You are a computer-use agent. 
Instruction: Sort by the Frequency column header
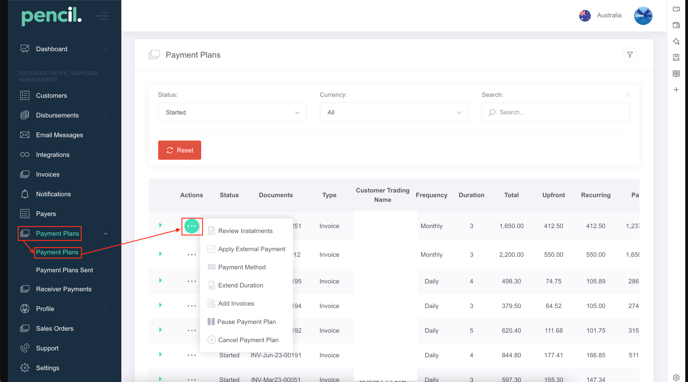(431, 195)
